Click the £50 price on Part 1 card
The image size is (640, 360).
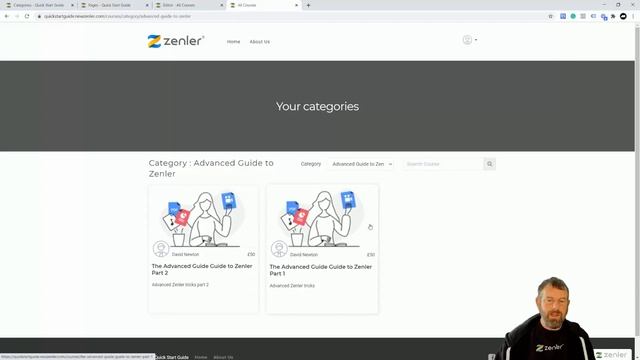(x=371, y=255)
